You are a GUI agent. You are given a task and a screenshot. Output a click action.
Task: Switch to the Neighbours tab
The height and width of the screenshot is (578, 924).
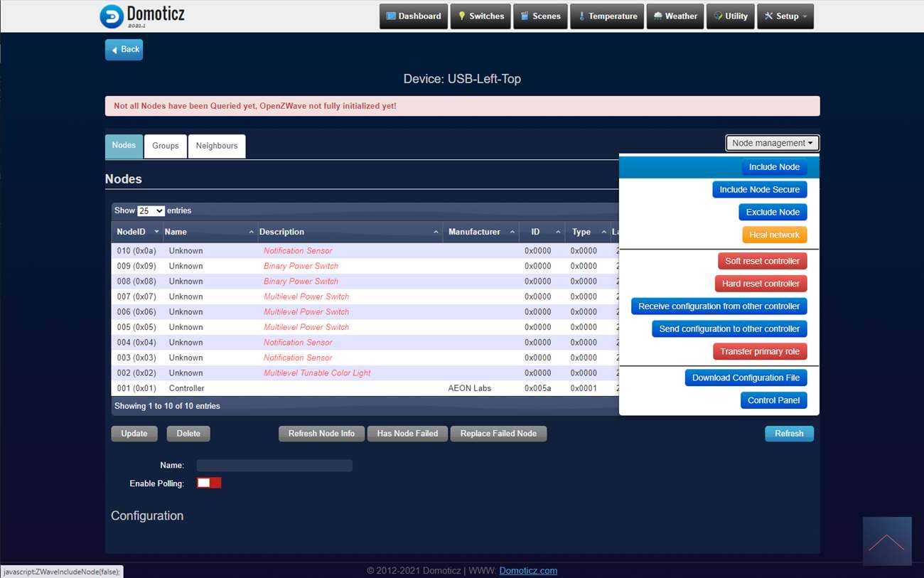[217, 146]
